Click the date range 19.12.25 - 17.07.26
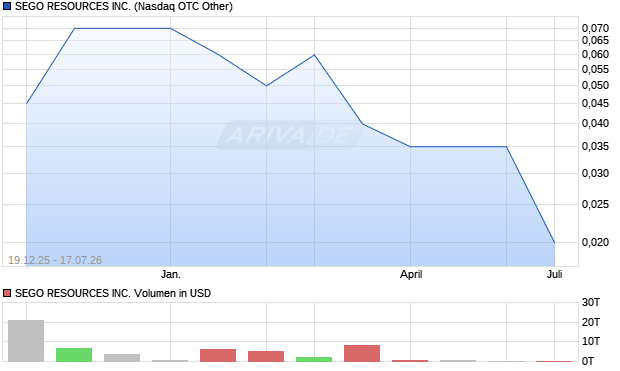The width and height of the screenshot is (620, 371). pyautogui.click(x=55, y=260)
